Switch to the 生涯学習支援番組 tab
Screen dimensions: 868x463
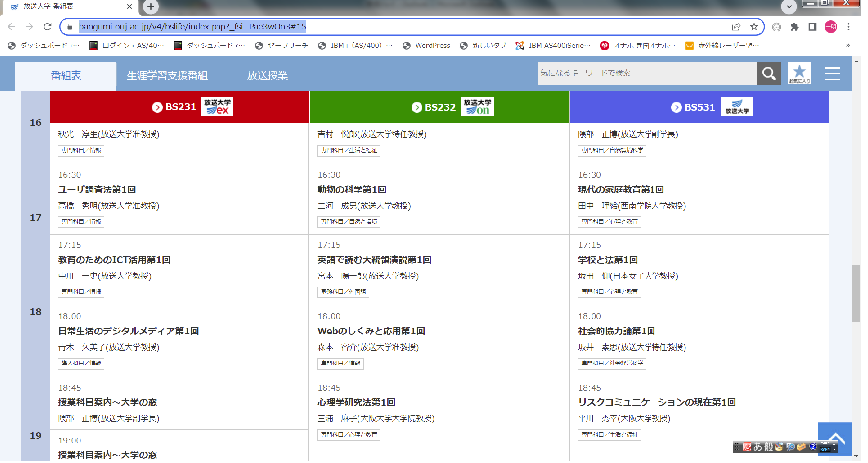click(x=167, y=75)
